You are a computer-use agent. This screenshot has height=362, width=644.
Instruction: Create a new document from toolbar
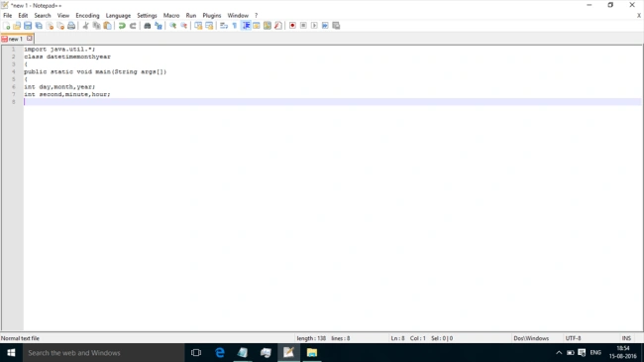(x=6, y=26)
